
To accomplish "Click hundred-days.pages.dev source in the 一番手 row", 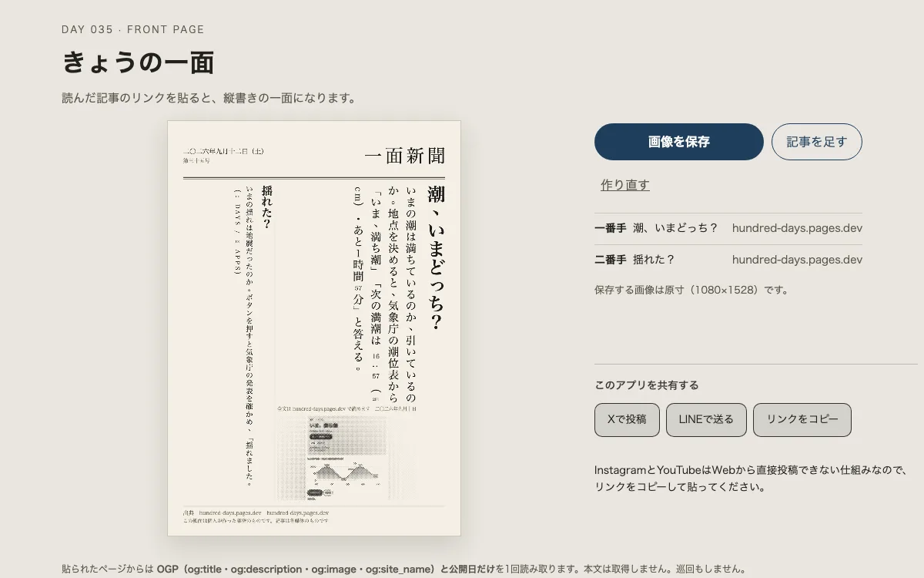I will pos(797,228).
